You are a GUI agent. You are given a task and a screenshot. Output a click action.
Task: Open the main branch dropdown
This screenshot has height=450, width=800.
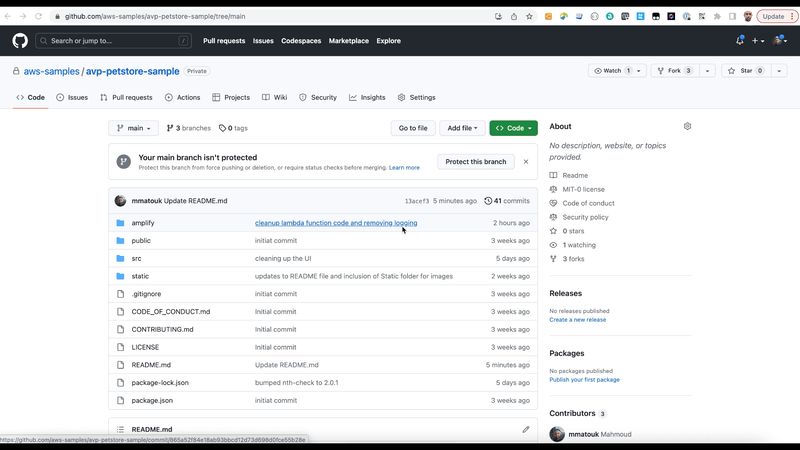click(133, 128)
